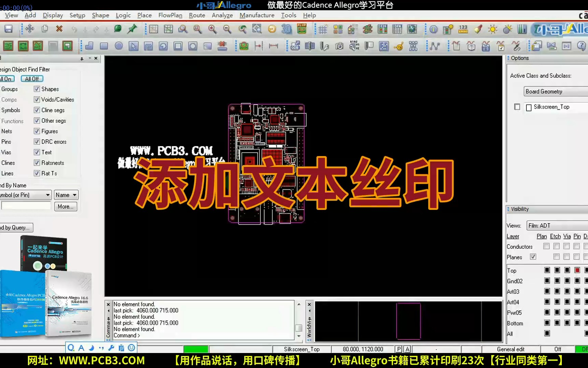Open the Manufacture menu
The image size is (588, 368).
pos(257,15)
